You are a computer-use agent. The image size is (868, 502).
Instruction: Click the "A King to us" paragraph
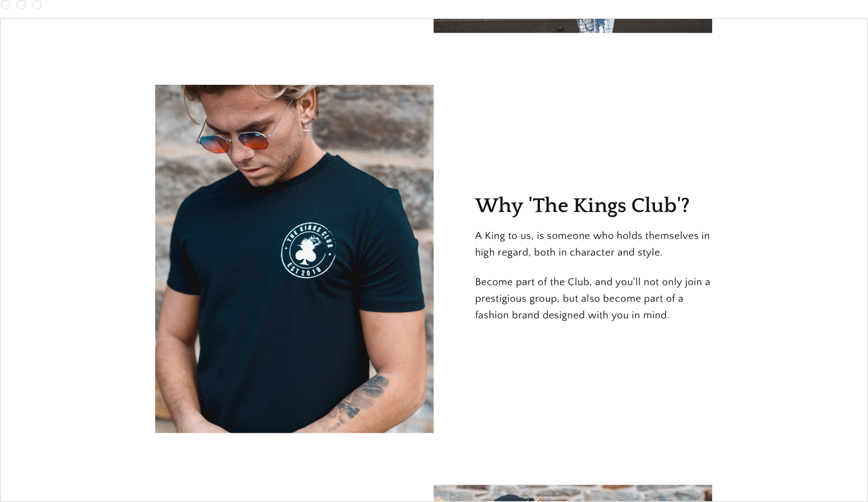[x=592, y=244]
